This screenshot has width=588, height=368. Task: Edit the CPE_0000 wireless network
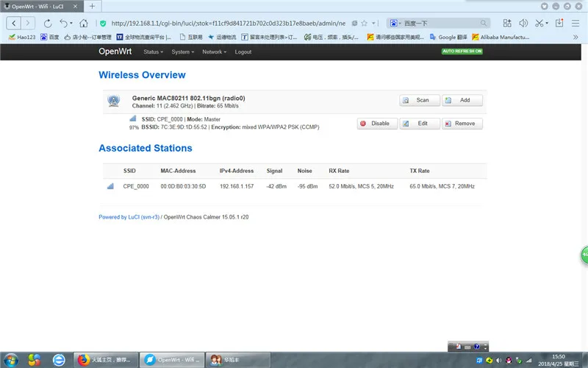pos(419,124)
